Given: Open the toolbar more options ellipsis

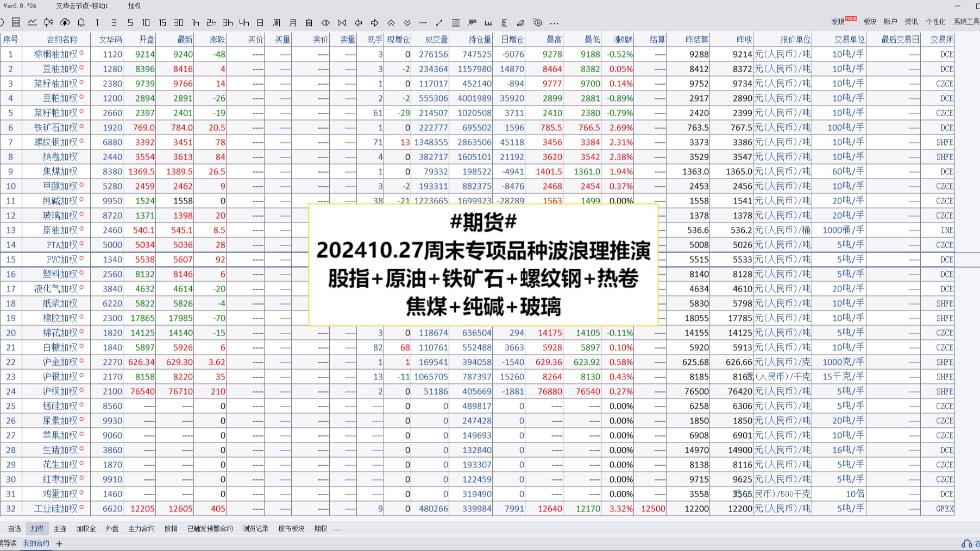Looking at the screenshot, I should 554,23.
